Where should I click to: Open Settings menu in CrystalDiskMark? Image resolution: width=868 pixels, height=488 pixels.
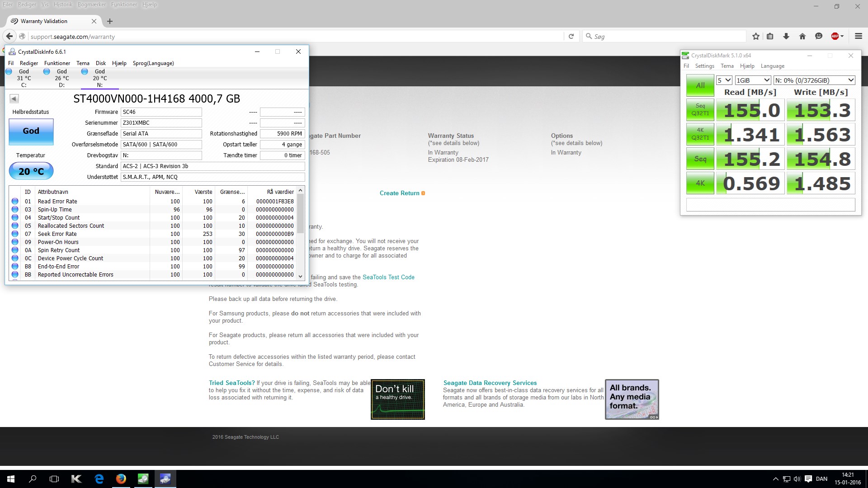(704, 66)
